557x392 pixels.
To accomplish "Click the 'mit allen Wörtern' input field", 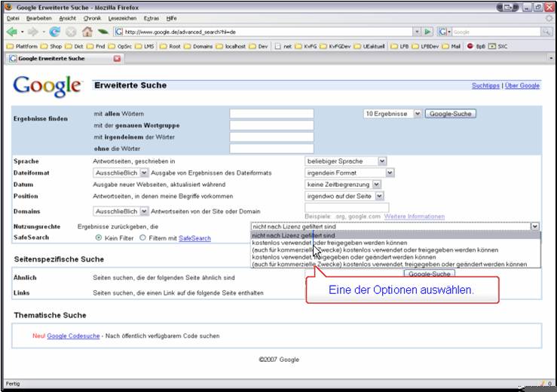I will pyautogui.click(x=271, y=114).
